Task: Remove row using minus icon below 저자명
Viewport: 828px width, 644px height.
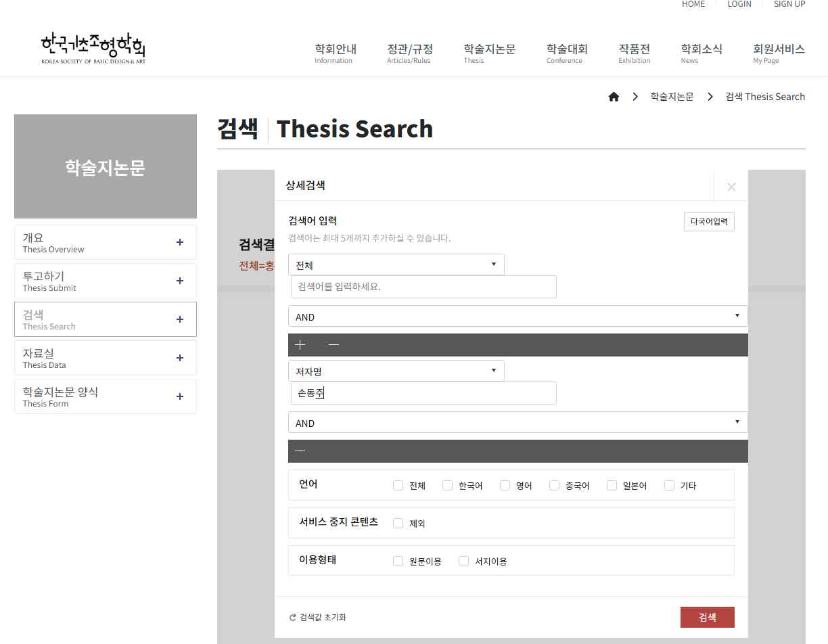Action: pyautogui.click(x=300, y=451)
